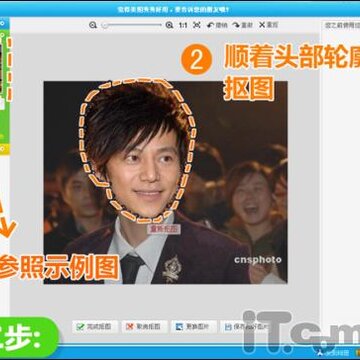Set view to 1:1 actual size
The width and height of the screenshot is (360, 360).
click(183, 25)
